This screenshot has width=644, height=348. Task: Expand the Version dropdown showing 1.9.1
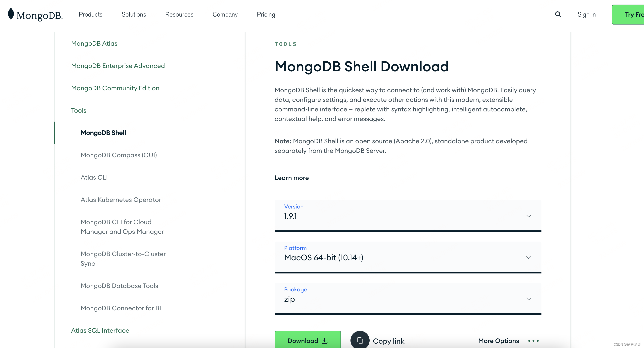(x=408, y=216)
